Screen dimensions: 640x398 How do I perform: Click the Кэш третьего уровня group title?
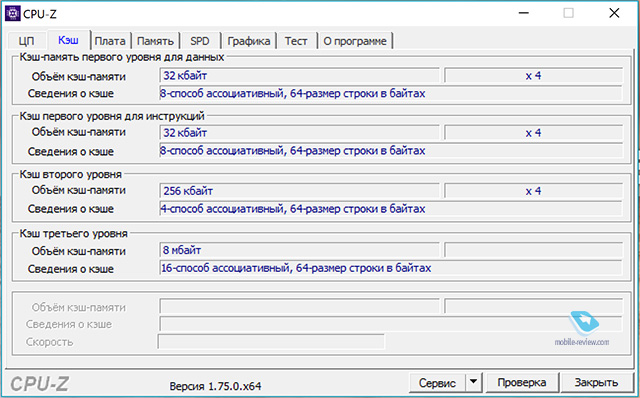click(73, 233)
